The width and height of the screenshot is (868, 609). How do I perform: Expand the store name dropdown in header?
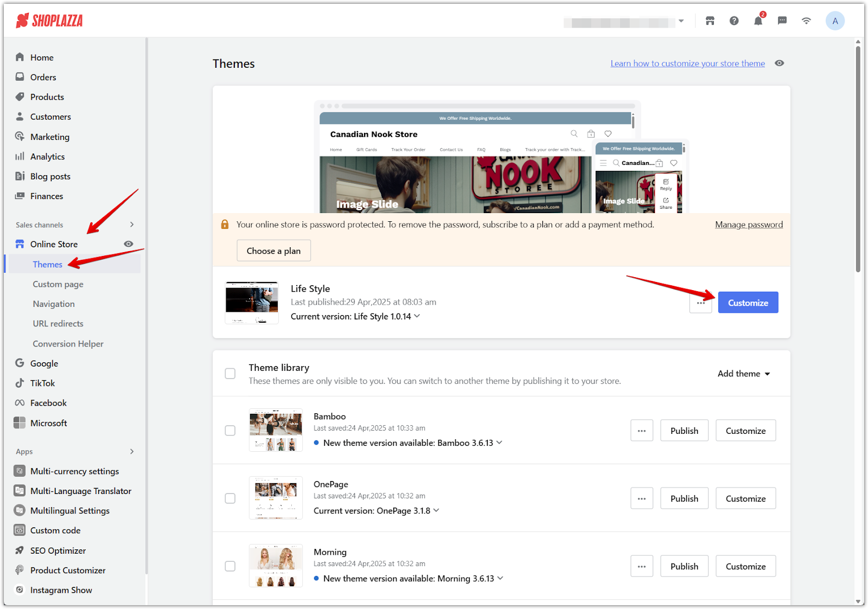(x=681, y=21)
